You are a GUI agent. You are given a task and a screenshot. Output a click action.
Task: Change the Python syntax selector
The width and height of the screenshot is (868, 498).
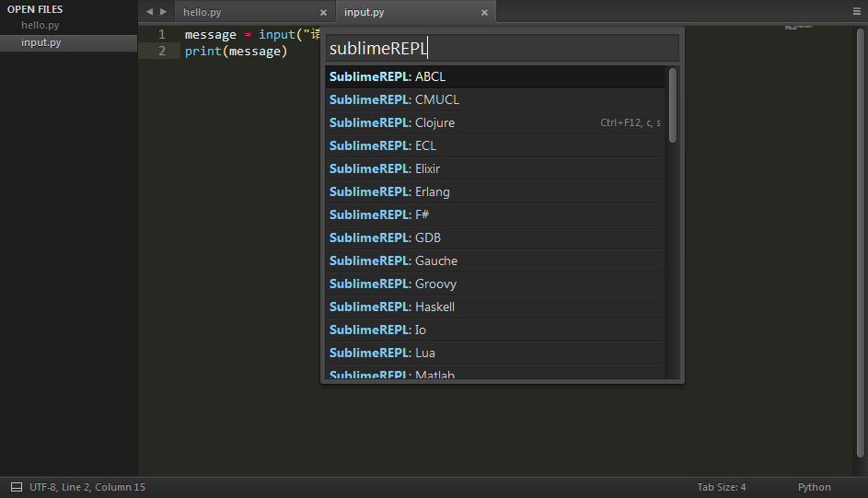(814, 487)
